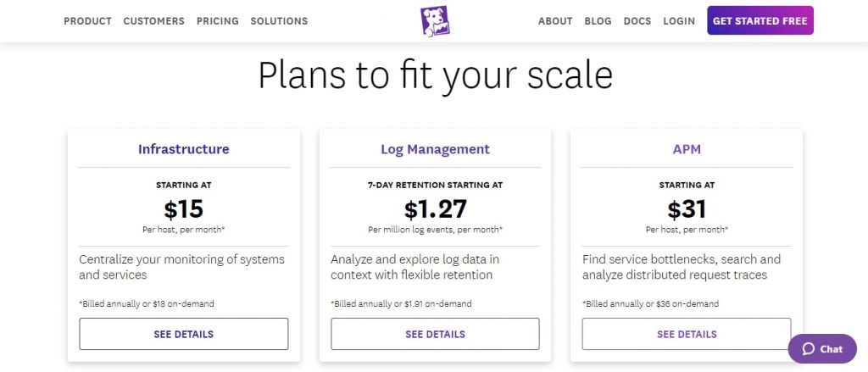The width and height of the screenshot is (868, 372).
Task: See details for Infrastructure plan
Action: tap(184, 334)
